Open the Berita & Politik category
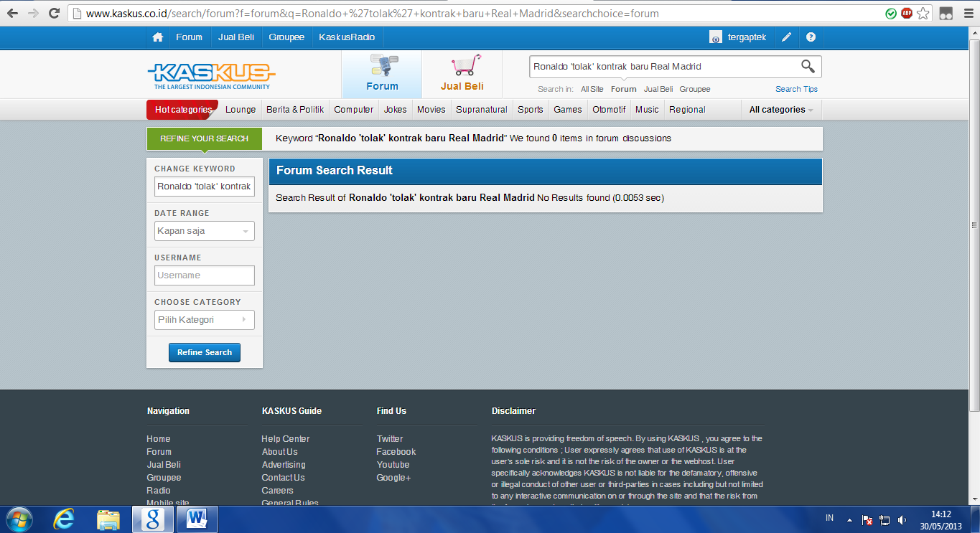This screenshot has width=980, height=533. [295, 110]
